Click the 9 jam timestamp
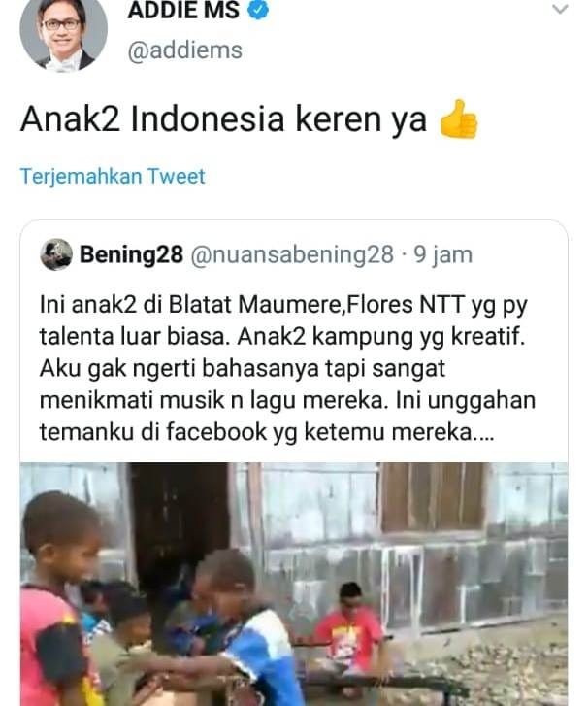The width and height of the screenshot is (588, 706). [x=443, y=254]
